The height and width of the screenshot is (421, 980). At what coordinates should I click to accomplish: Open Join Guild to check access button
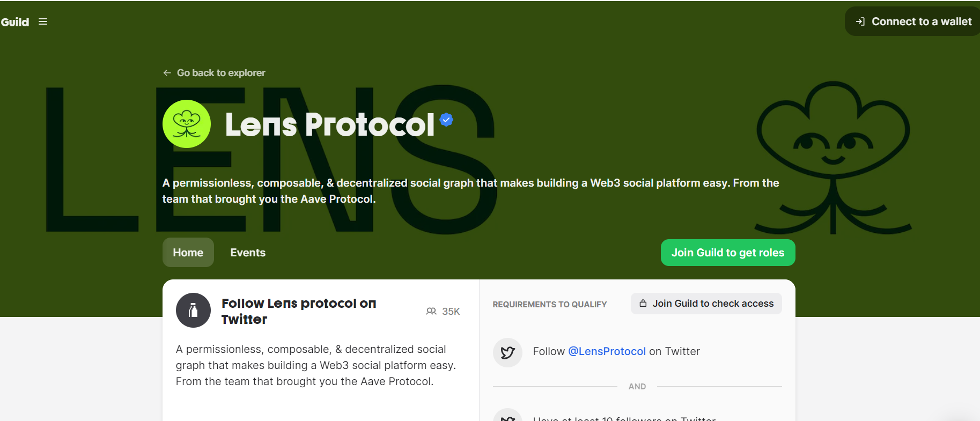(x=706, y=304)
